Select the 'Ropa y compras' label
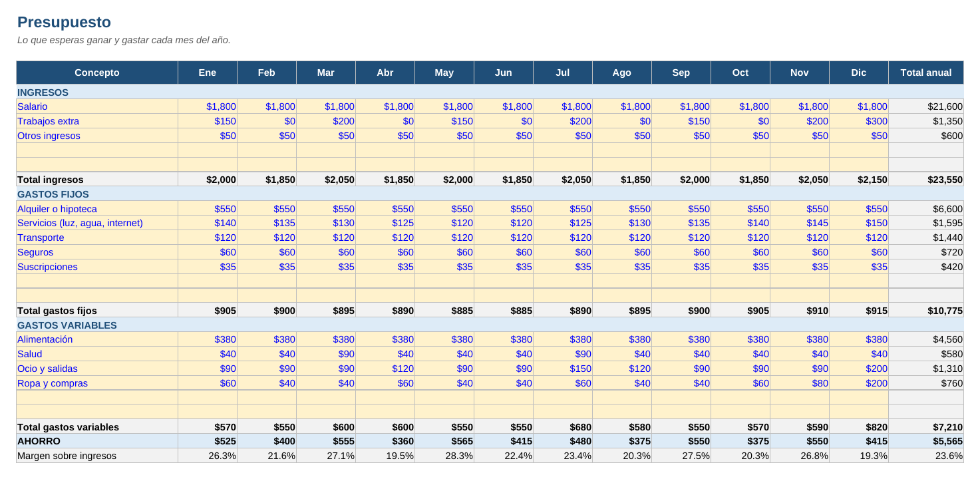The width and height of the screenshot is (980, 479). 97,383
